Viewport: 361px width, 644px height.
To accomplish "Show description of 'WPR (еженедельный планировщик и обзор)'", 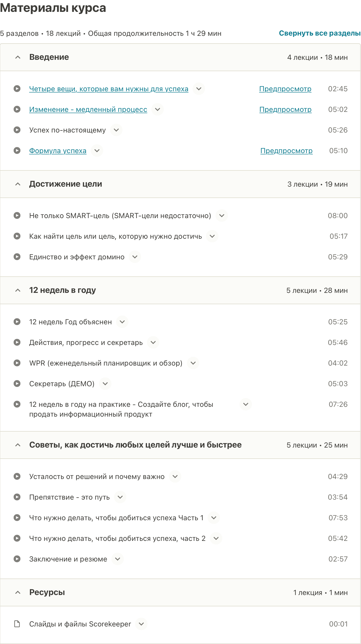I will [193, 363].
